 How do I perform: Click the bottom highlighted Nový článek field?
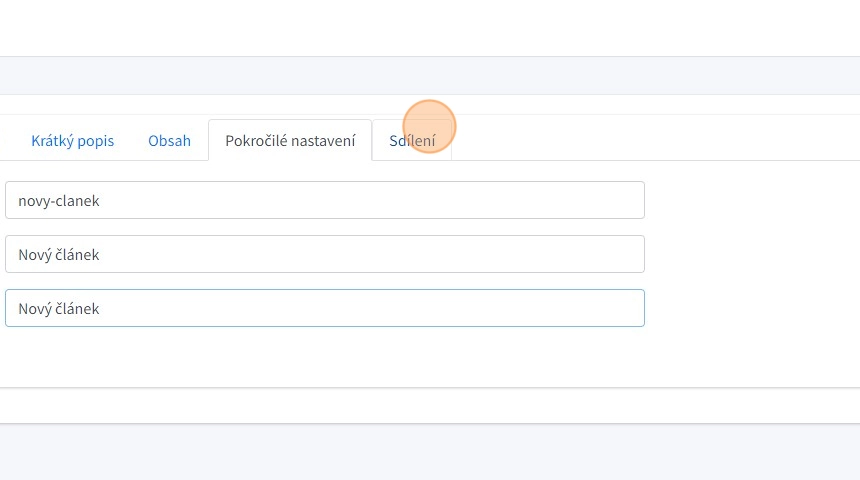coord(324,308)
